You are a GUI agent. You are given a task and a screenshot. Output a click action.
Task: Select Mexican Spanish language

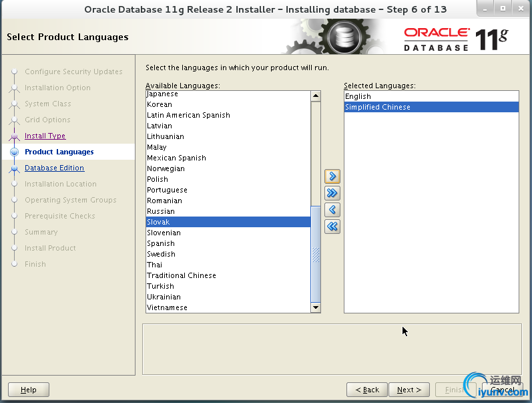[x=228, y=158]
